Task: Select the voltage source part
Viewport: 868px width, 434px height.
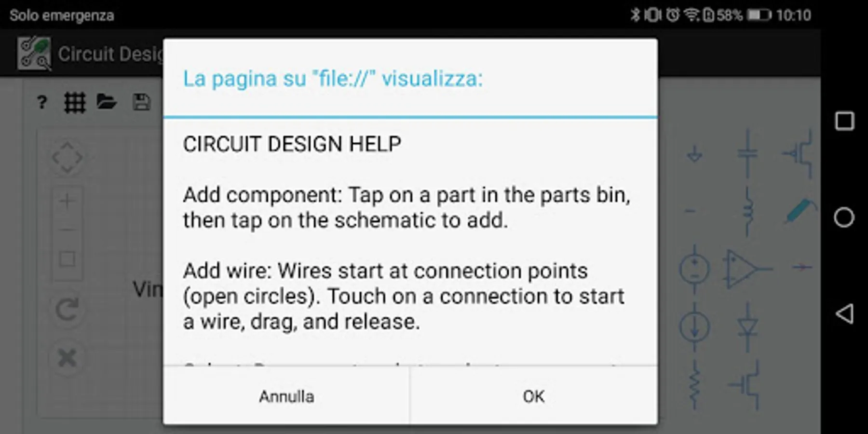Action: pyautogui.click(x=694, y=269)
